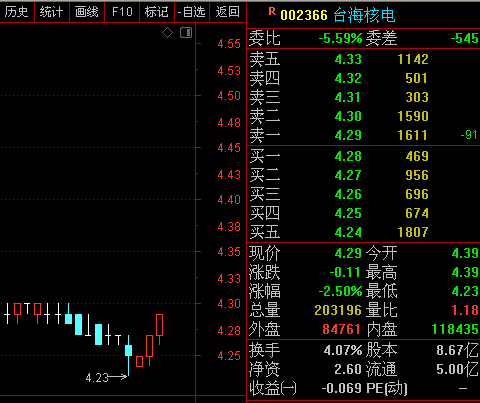The image size is (480, 403).
Task: Click the diamond icon above the chart
Action: [167, 33]
